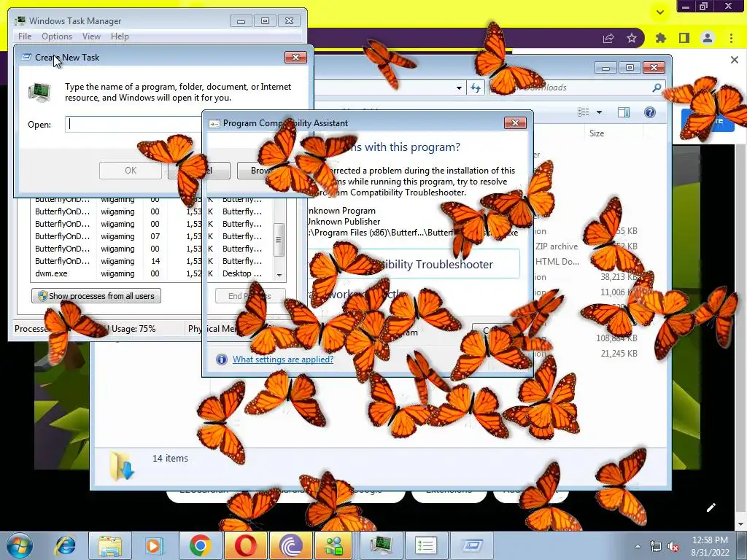Click Chrome's share page icon
Viewport: 747px width, 560px height.
608,38
